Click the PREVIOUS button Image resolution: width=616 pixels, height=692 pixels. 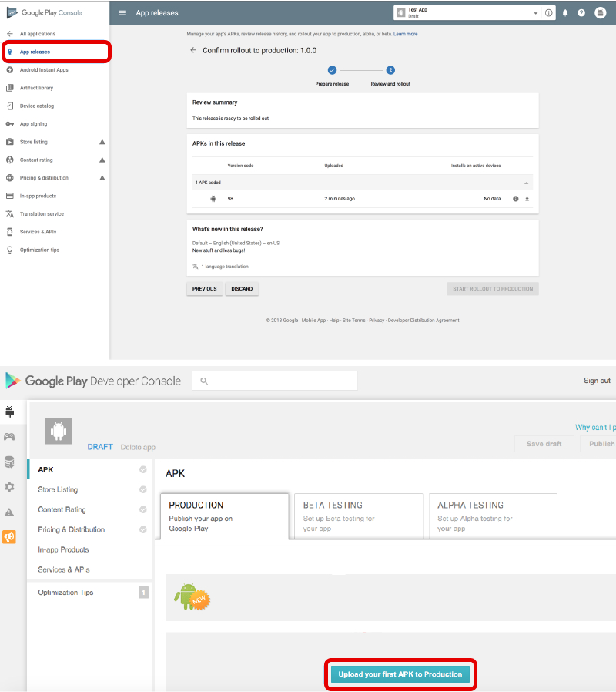tap(205, 289)
